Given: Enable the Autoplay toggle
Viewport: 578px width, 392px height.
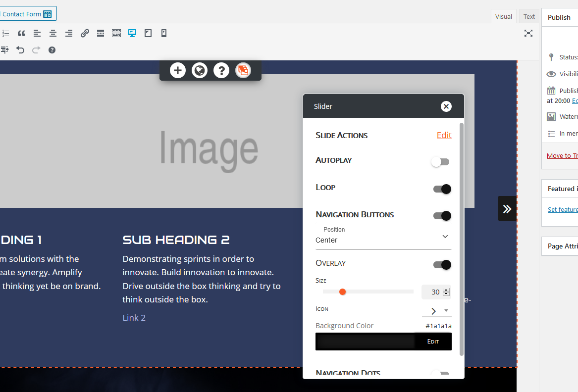Looking at the screenshot, I should pyautogui.click(x=440, y=162).
